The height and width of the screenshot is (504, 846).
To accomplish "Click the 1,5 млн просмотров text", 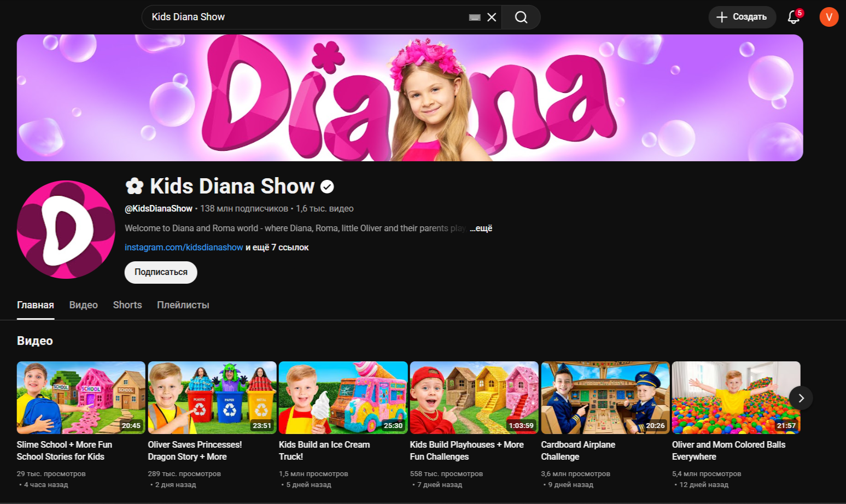I will tap(313, 473).
